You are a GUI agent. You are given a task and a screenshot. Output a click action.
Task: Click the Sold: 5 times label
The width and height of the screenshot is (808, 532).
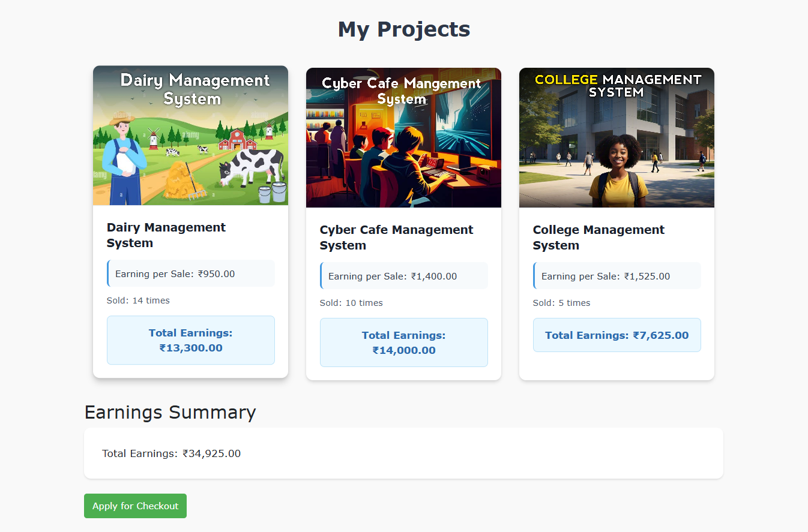561,303
